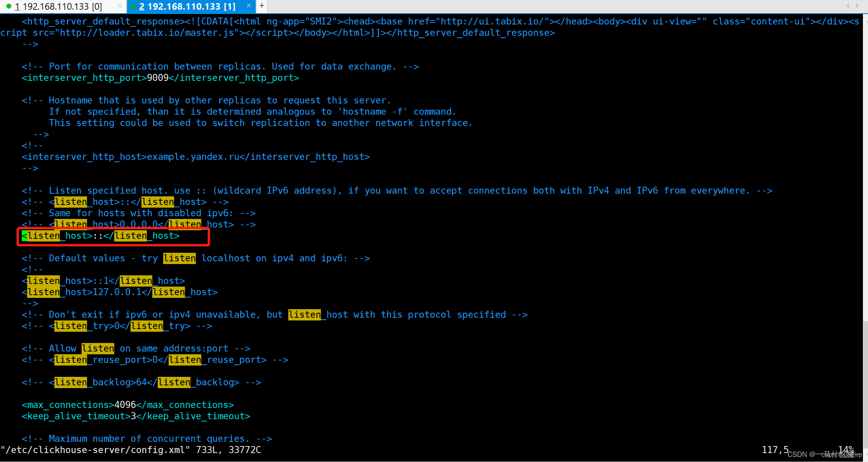
Task: Click the config.xml file path in status line
Action: tap(95, 450)
